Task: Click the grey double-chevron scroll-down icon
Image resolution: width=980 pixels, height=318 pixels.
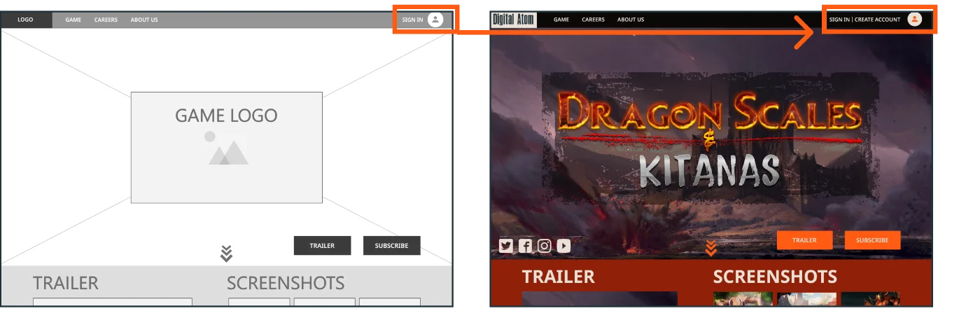Action: point(226,254)
